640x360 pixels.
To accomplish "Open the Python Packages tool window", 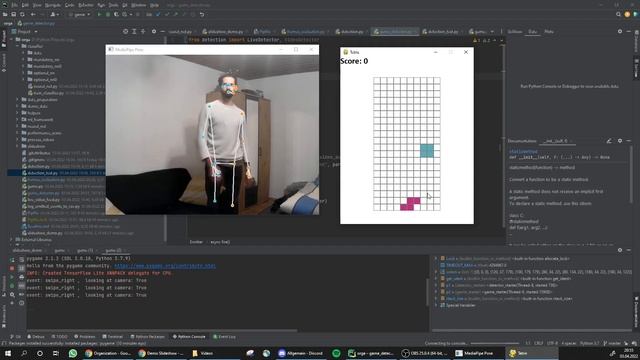I will tap(147, 337).
